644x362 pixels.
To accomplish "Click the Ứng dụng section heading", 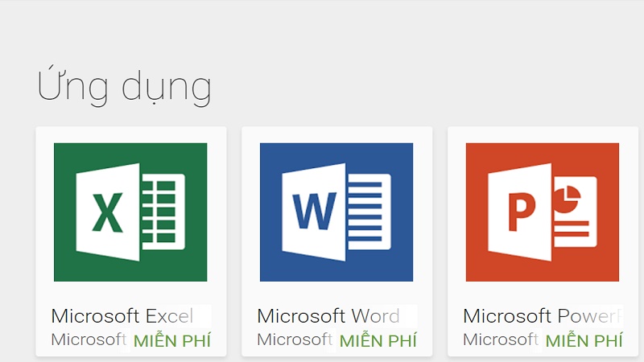I will click(124, 88).
